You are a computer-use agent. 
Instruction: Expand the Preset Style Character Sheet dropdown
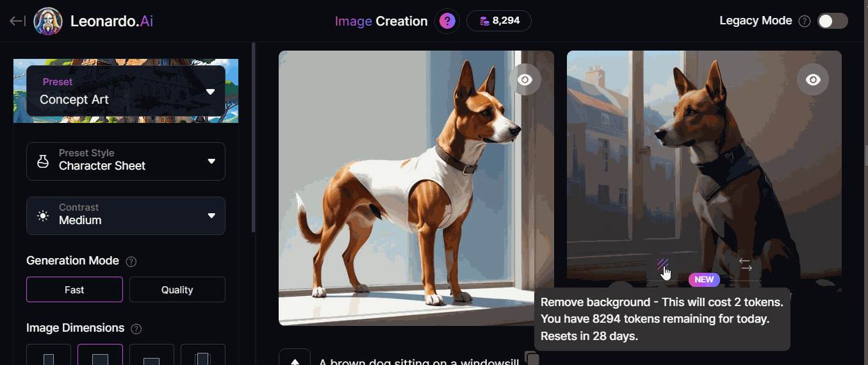(126, 161)
